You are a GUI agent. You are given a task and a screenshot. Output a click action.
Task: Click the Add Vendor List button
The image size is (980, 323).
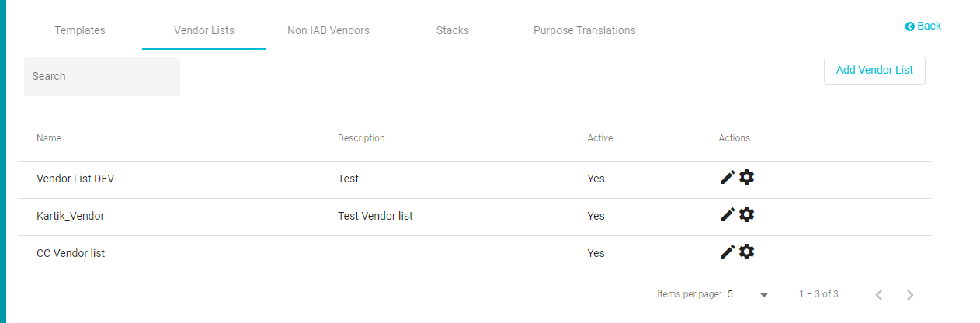(874, 70)
